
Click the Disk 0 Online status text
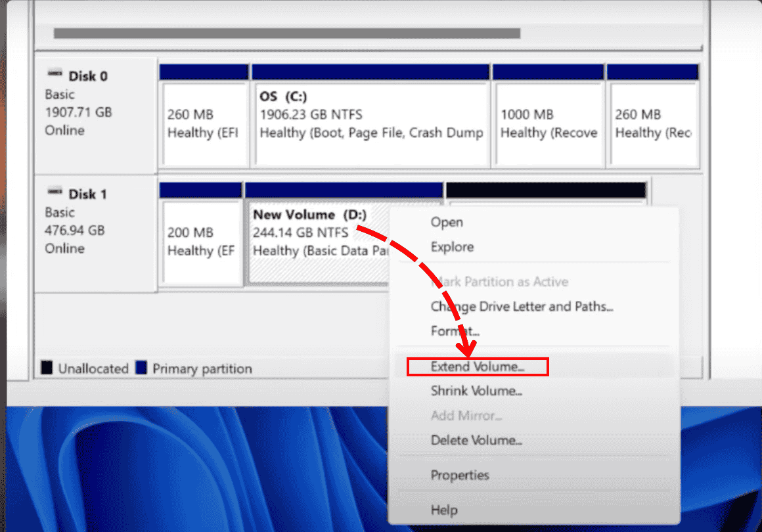[x=64, y=130]
